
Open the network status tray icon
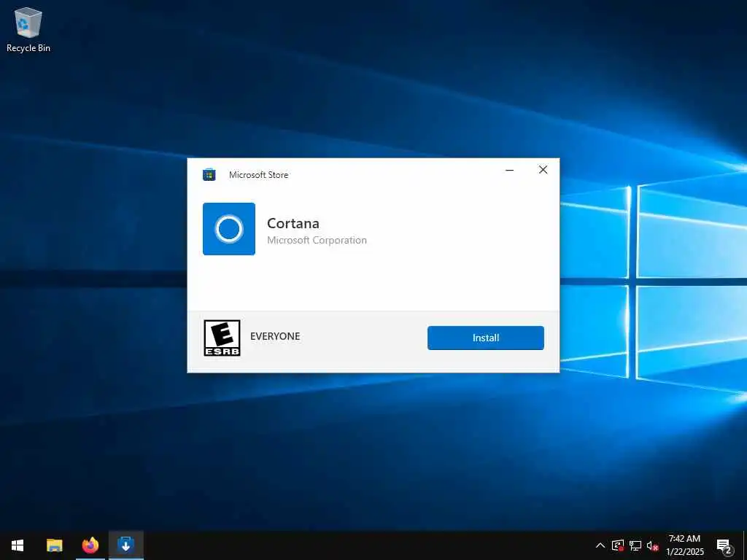point(635,545)
